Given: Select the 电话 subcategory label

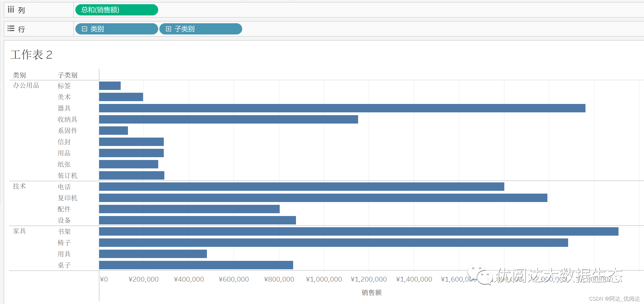Looking at the screenshot, I should 64,187.
